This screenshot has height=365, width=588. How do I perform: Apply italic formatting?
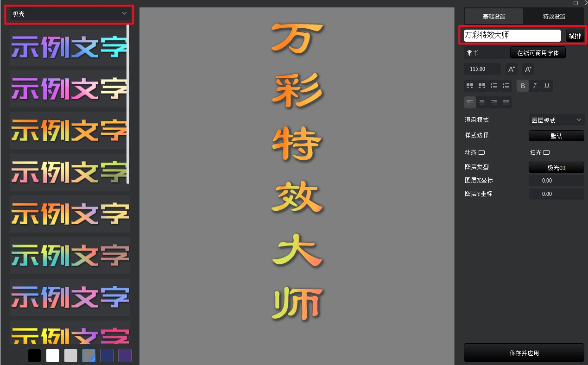[534, 86]
